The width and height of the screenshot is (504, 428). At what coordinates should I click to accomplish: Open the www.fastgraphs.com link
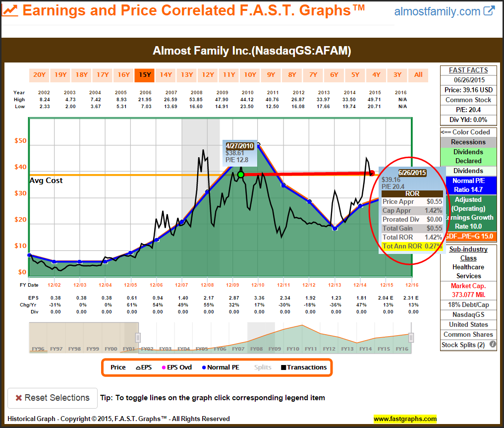click(405, 419)
